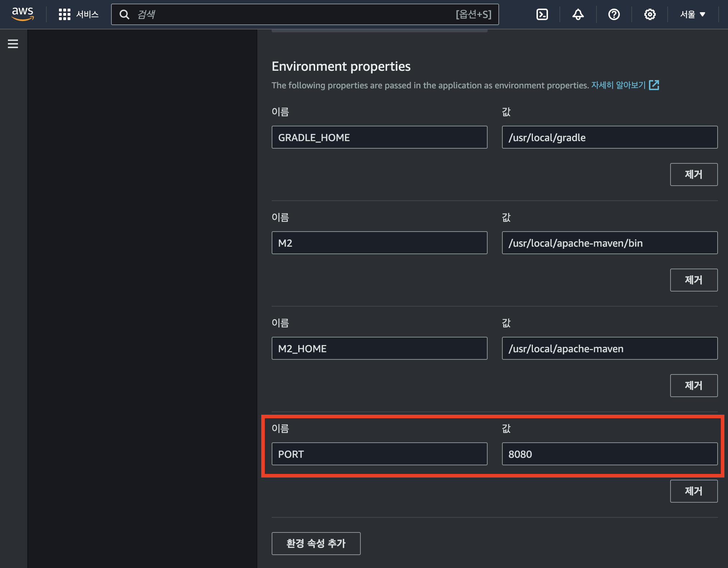
Task: Open the help question mark icon
Action: tap(614, 14)
